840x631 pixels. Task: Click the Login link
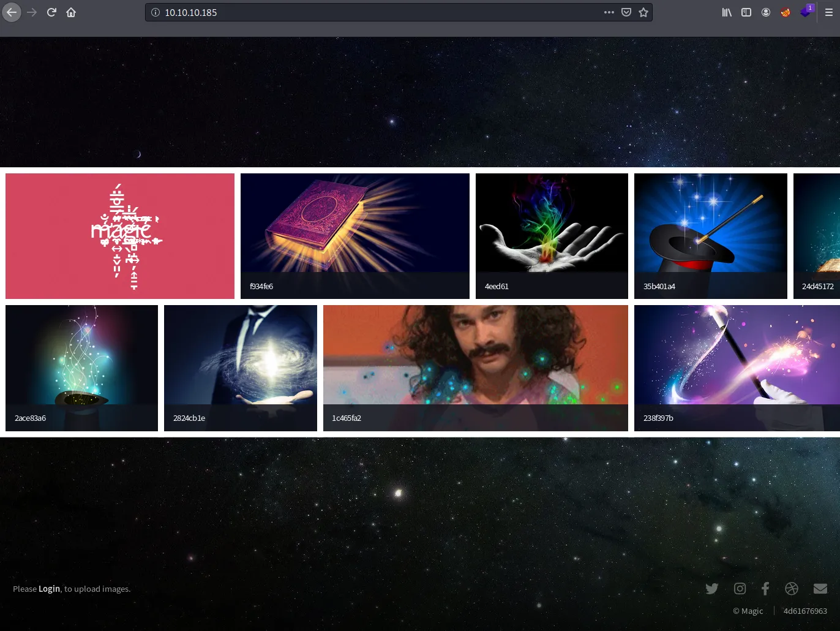coord(49,589)
